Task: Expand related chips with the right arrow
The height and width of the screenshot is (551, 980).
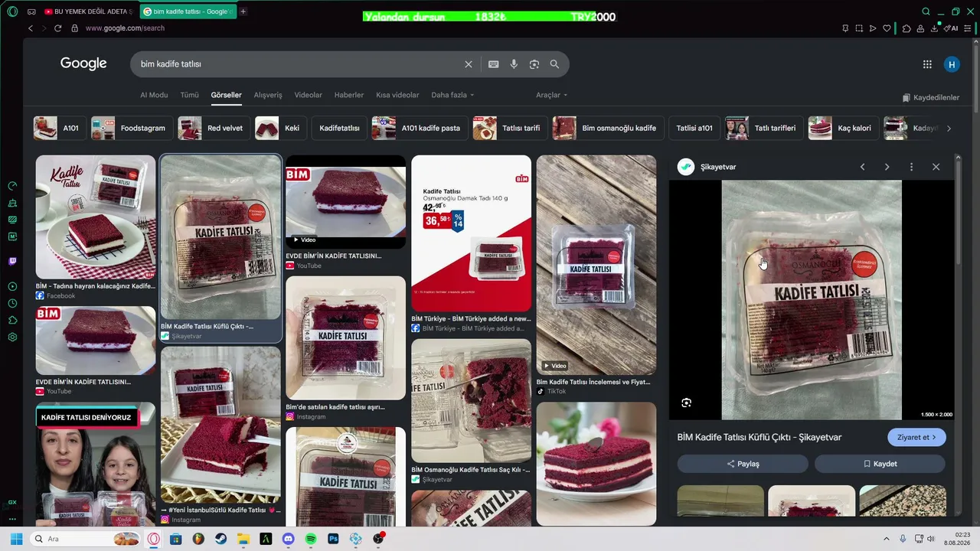Action: click(x=949, y=129)
